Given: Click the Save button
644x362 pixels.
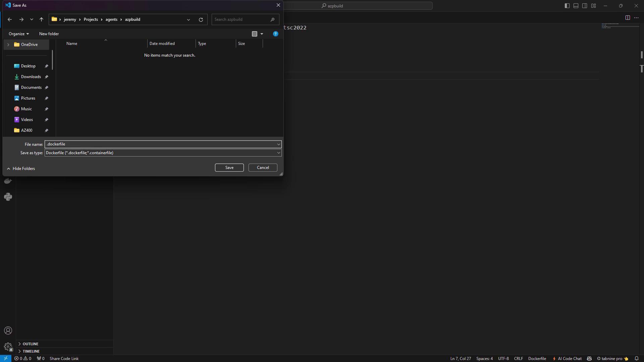Looking at the screenshot, I should pos(229,168).
